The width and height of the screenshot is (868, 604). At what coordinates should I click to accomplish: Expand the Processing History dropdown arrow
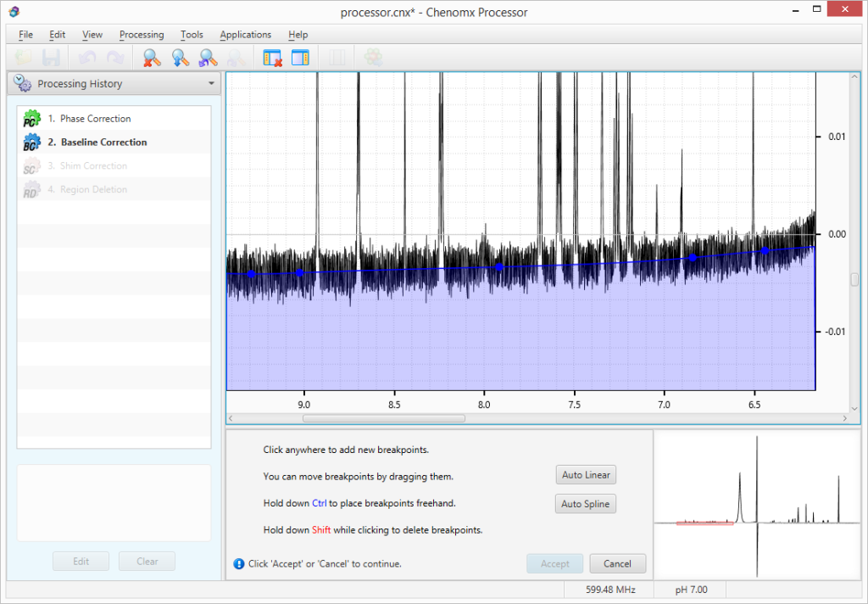211,84
